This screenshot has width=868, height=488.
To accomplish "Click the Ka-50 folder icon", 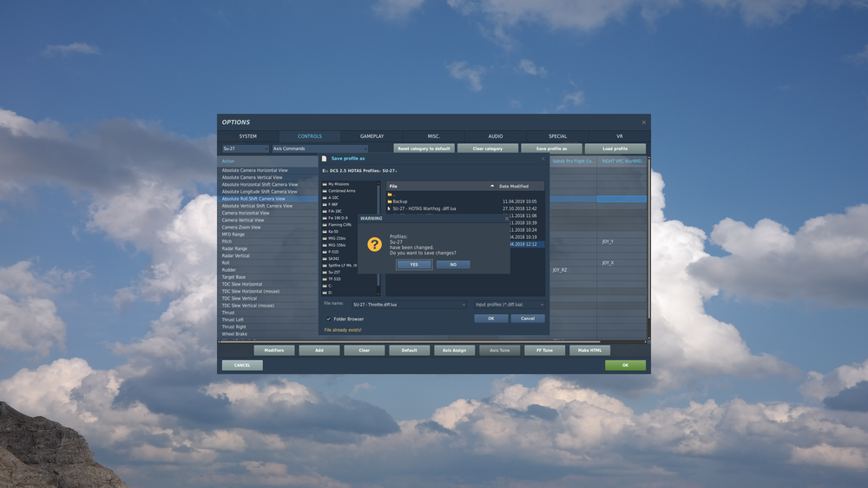I will [325, 232].
